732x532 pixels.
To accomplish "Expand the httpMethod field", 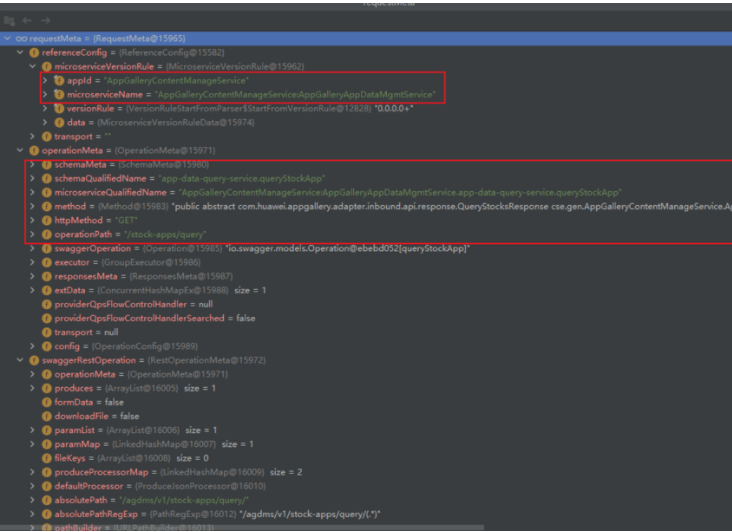I will click(32, 220).
